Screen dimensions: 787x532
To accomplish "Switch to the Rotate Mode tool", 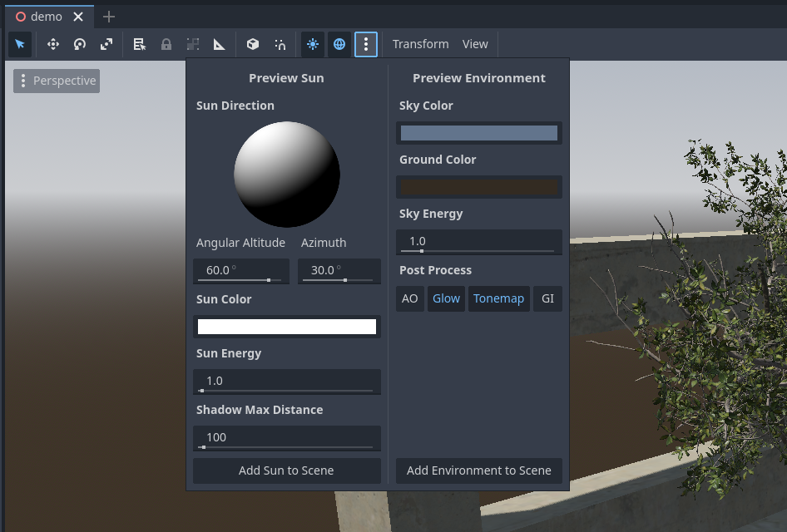I will click(80, 44).
